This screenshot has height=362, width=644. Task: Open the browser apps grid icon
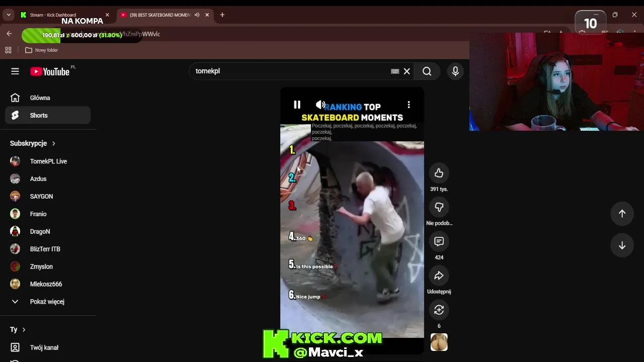[x=8, y=50]
